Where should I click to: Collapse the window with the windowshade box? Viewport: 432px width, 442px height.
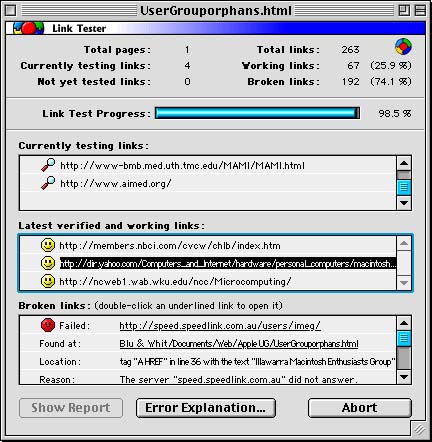420,11
